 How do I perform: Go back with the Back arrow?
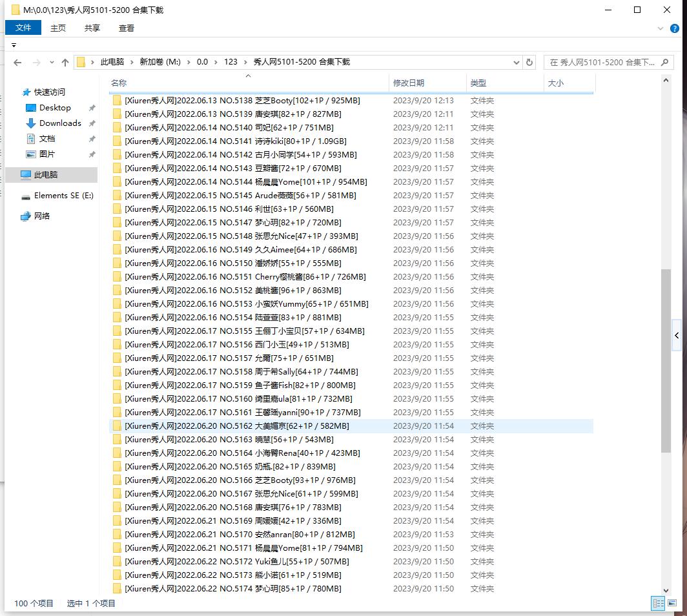(x=17, y=63)
